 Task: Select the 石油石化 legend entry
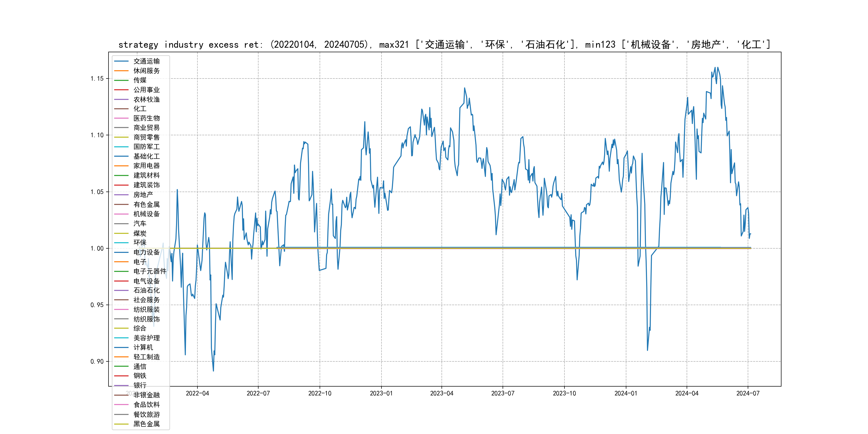pyautogui.click(x=146, y=290)
